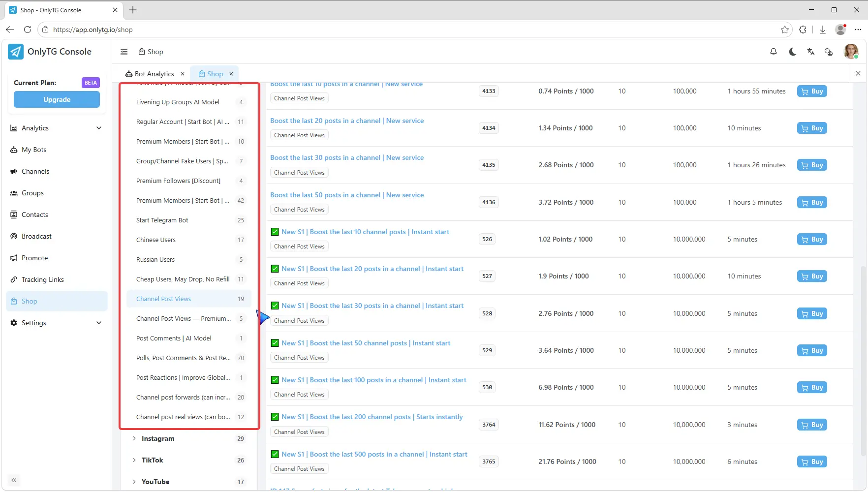
Task: Click the hamburger menu icon
Action: pos(124,52)
